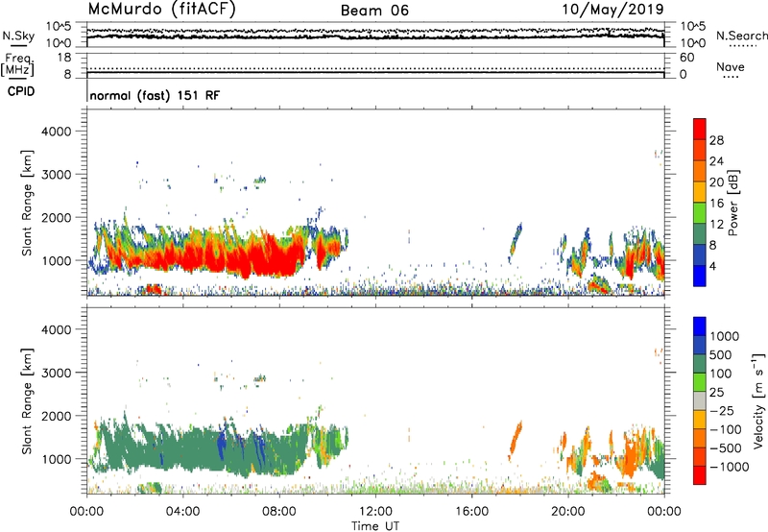768x532 pixels.
Task: Click the "12:00" time axis label
Action: (375, 512)
